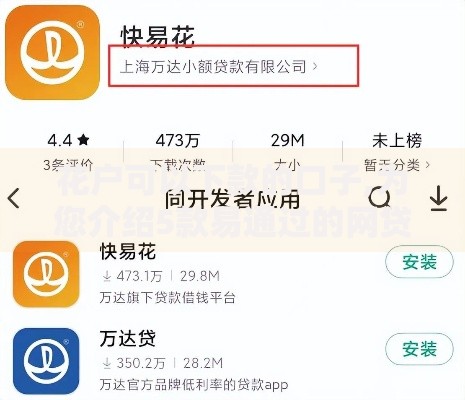Go back using the left arrow
The width and height of the screenshot is (465, 400).
[x=14, y=199]
